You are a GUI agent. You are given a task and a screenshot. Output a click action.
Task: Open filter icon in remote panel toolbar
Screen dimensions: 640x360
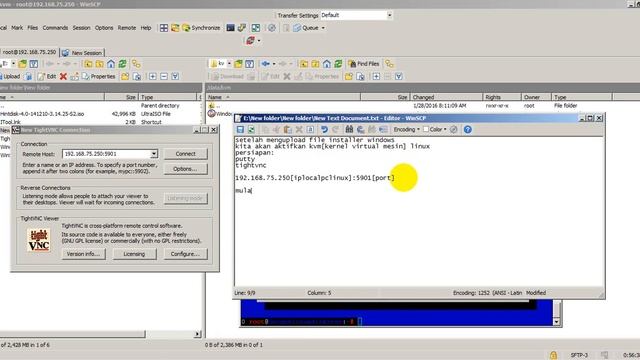[249, 64]
